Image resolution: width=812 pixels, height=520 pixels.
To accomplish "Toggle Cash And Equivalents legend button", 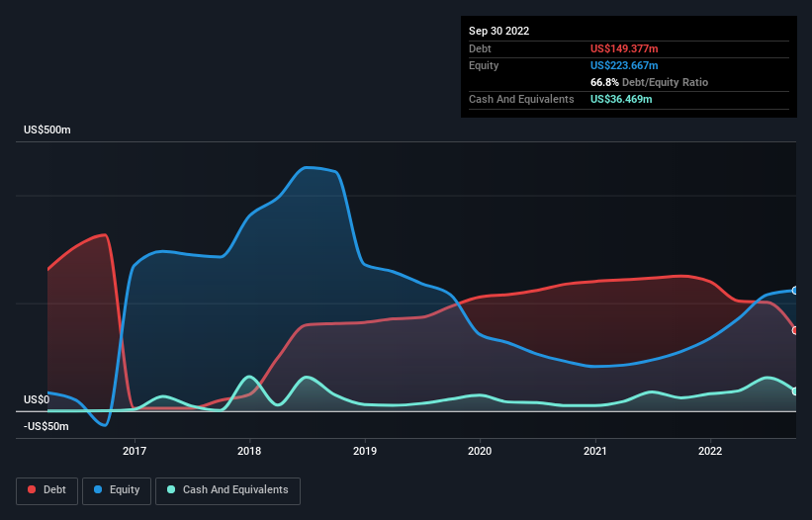I will pos(227,490).
